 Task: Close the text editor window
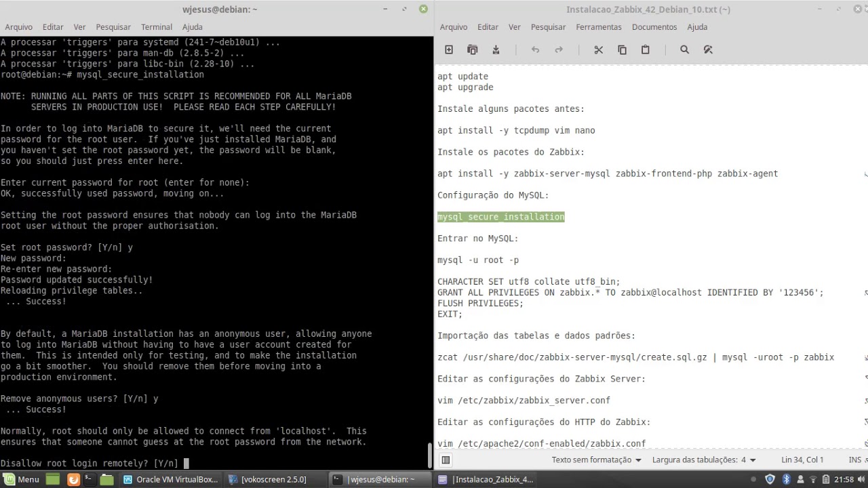click(x=857, y=9)
